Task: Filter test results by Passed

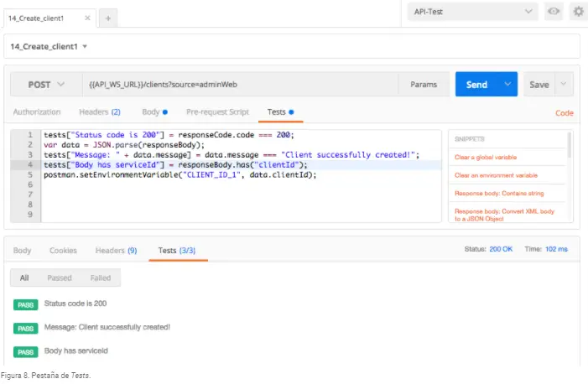Action: click(60, 278)
